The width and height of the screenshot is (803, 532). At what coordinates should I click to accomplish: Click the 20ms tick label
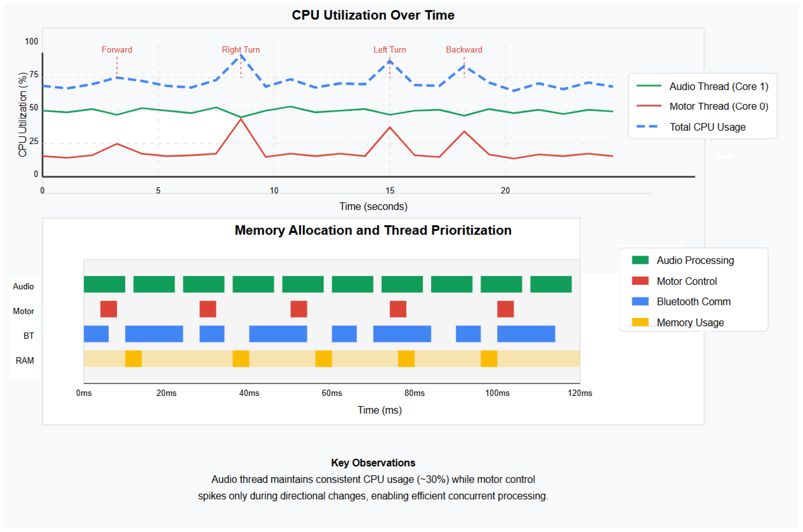(x=167, y=394)
